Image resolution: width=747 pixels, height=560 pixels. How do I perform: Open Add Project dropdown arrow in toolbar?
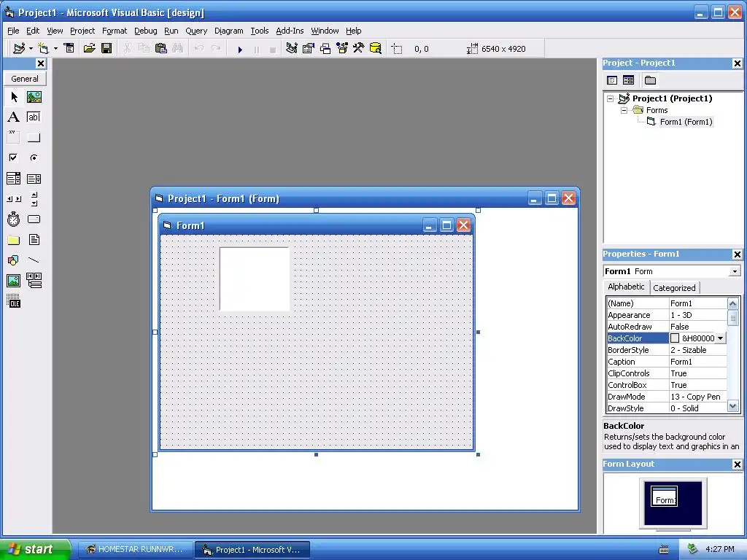[31, 48]
